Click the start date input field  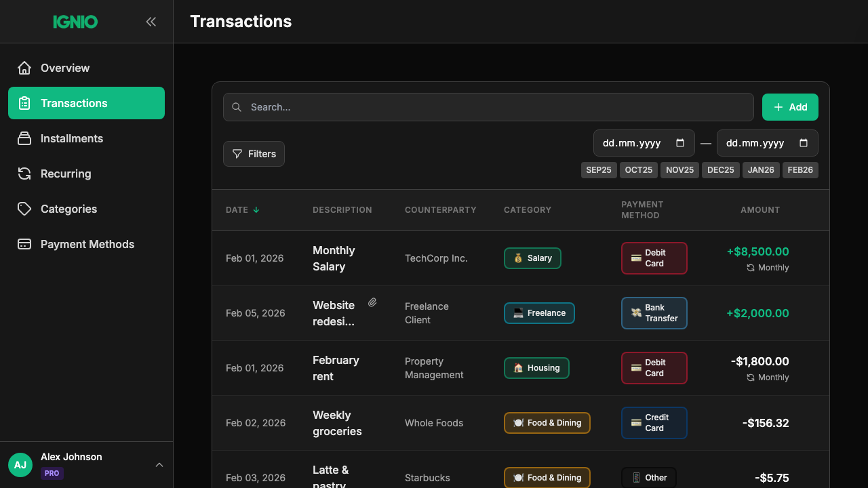pyautogui.click(x=644, y=143)
